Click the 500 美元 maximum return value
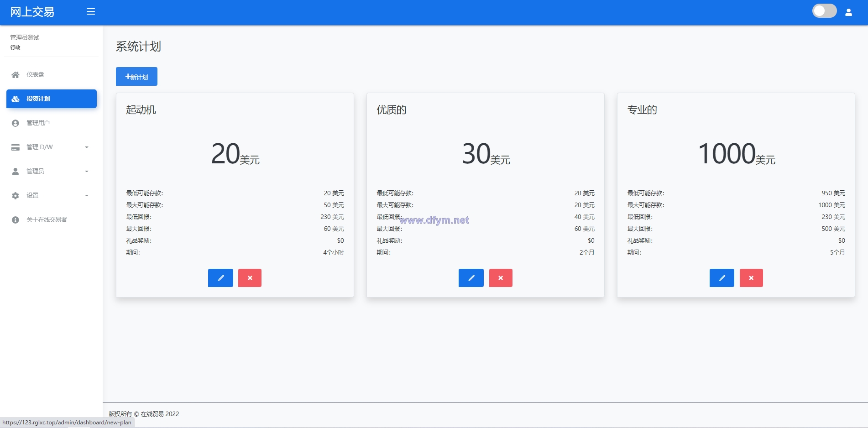 833,229
